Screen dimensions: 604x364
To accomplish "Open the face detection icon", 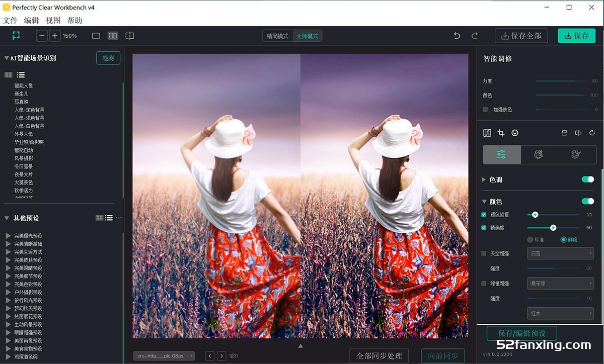I will tap(515, 133).
